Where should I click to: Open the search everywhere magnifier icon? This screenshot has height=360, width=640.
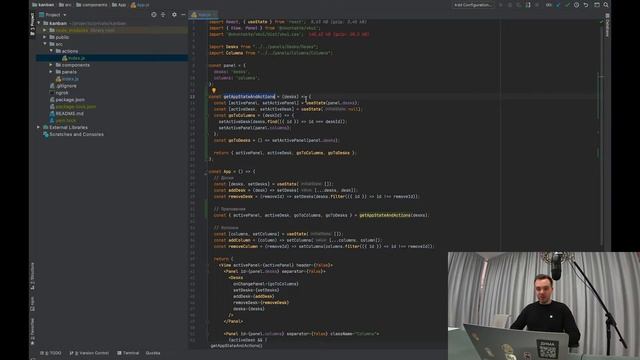point(606,5)
